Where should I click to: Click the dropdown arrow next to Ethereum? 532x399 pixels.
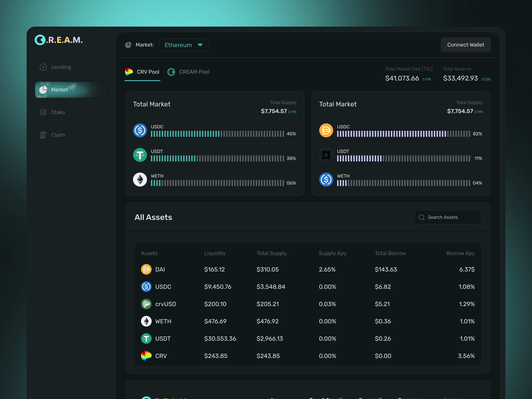(200, 45)
